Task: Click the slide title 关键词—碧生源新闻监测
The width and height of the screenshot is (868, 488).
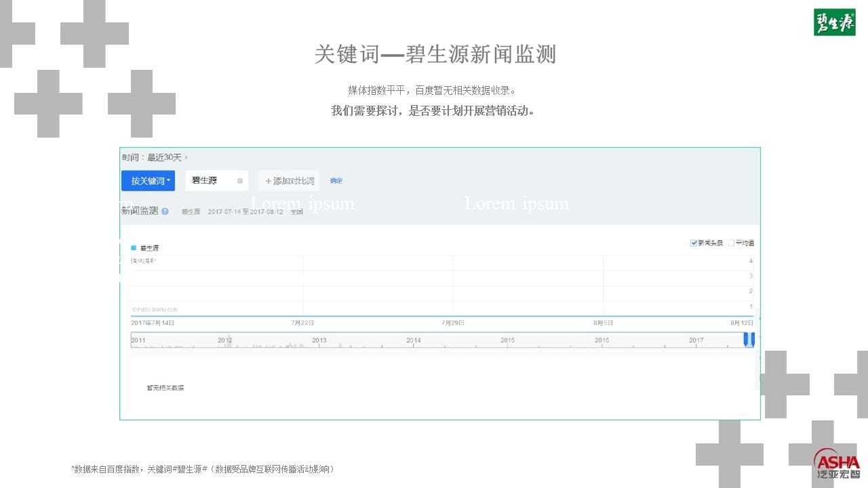Action: [435, 54]
